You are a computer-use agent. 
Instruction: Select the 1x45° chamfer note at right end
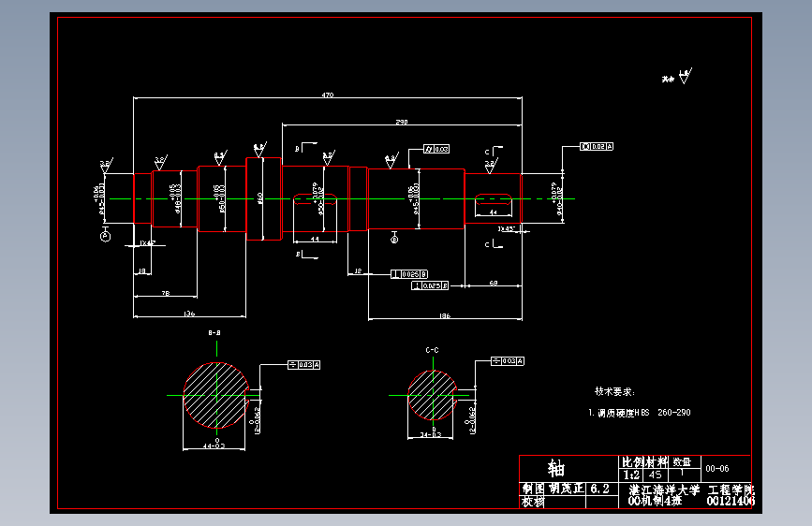pos(507,228)
